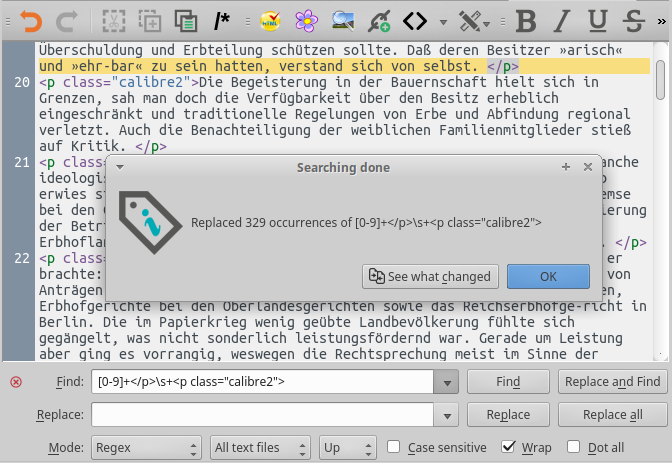672x463 pixels.
Task: Click the Replace and Find button
Action: 612,382
